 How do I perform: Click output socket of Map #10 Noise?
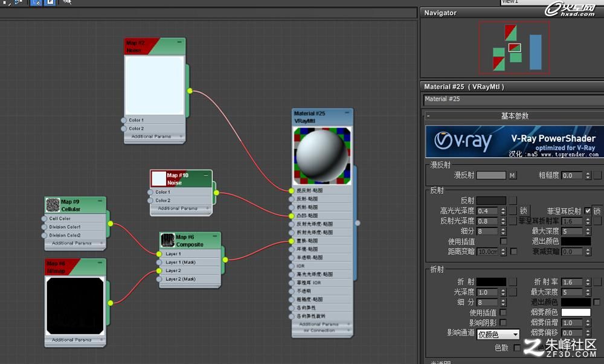[216, 193]
